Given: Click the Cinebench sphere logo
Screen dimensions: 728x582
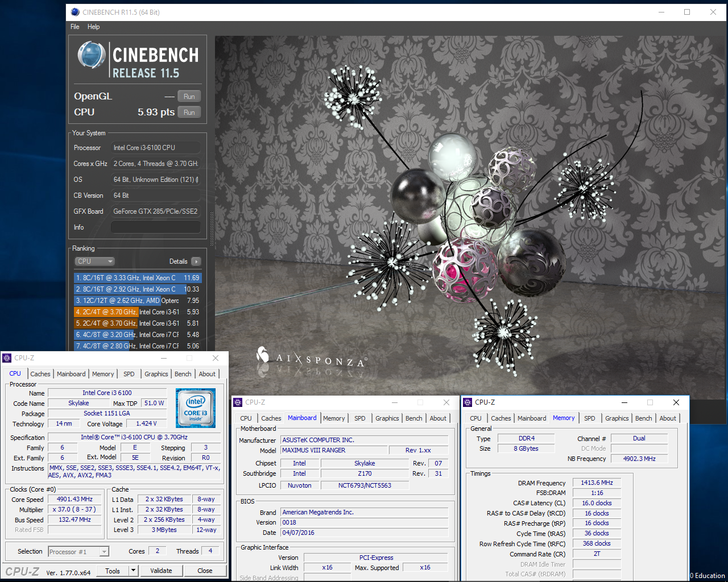Looking at the screenshot, I should pos(92,55).
